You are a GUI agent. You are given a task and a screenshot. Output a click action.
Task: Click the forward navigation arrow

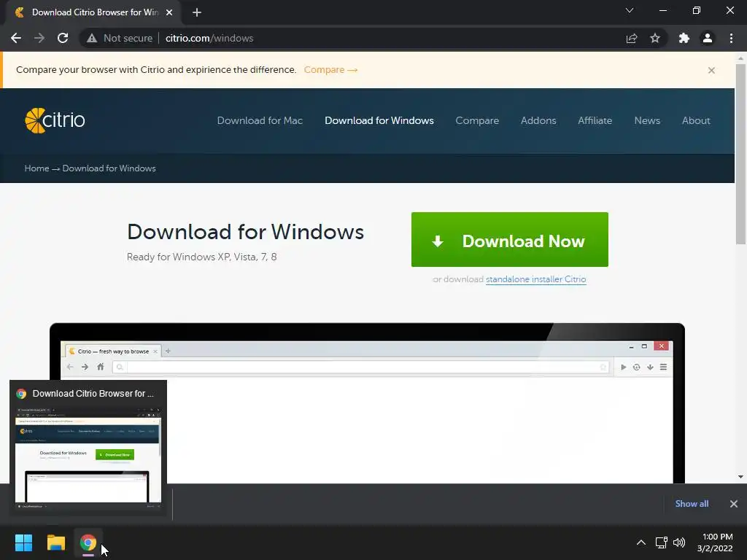pos(39,38)
